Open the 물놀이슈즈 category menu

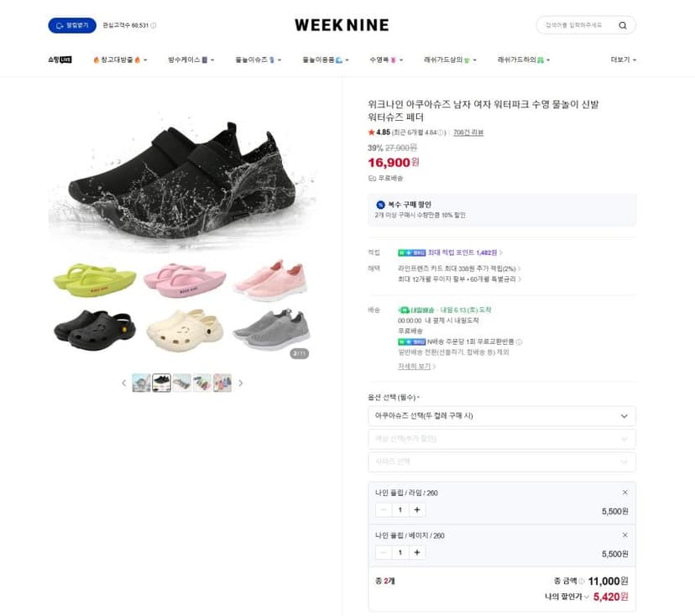click(x=258, y=60)
